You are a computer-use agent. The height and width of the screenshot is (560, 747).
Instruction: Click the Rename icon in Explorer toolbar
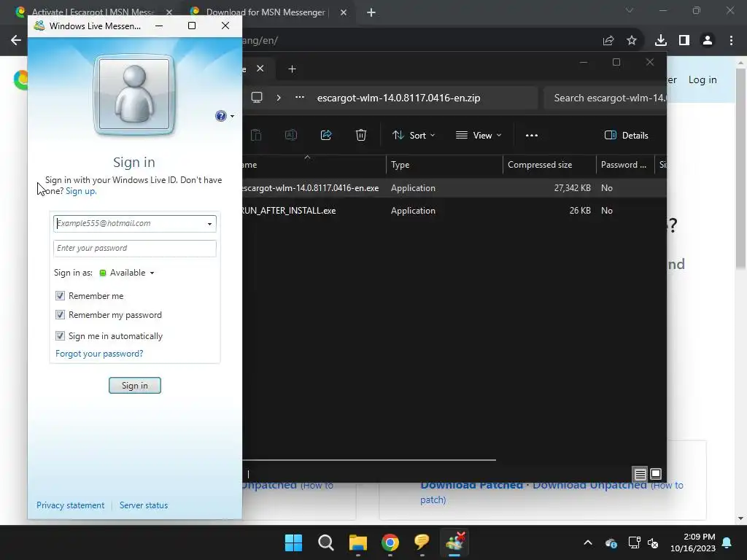click(x=291, y=135)
